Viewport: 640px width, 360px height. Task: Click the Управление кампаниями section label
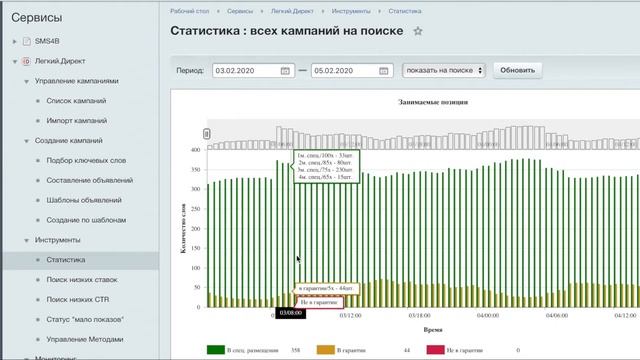click(77, 81)
